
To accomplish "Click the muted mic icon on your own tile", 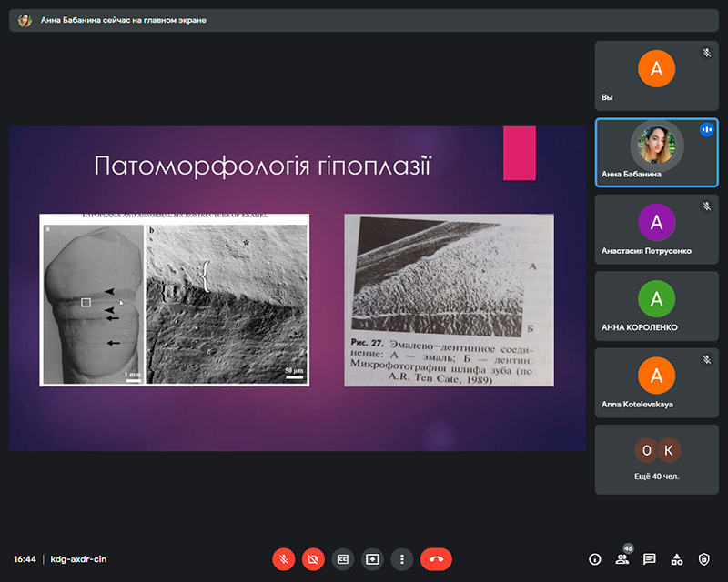I will (x=706, y=53).
